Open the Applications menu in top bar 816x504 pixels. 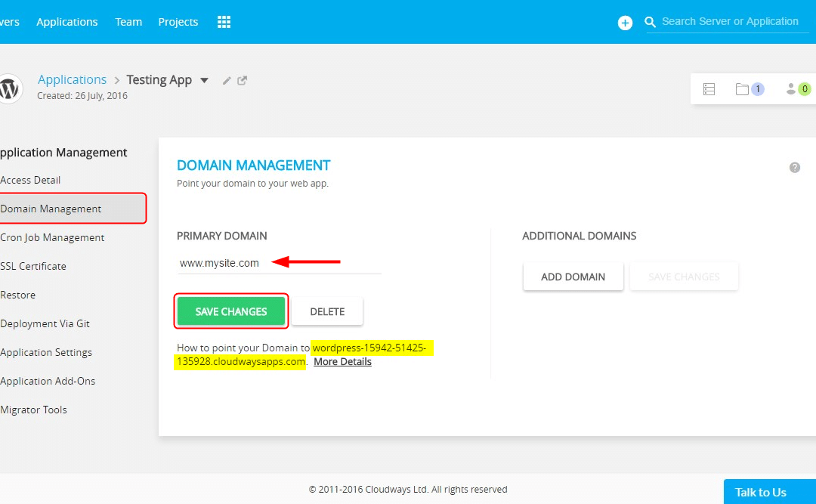coord(67,22)
